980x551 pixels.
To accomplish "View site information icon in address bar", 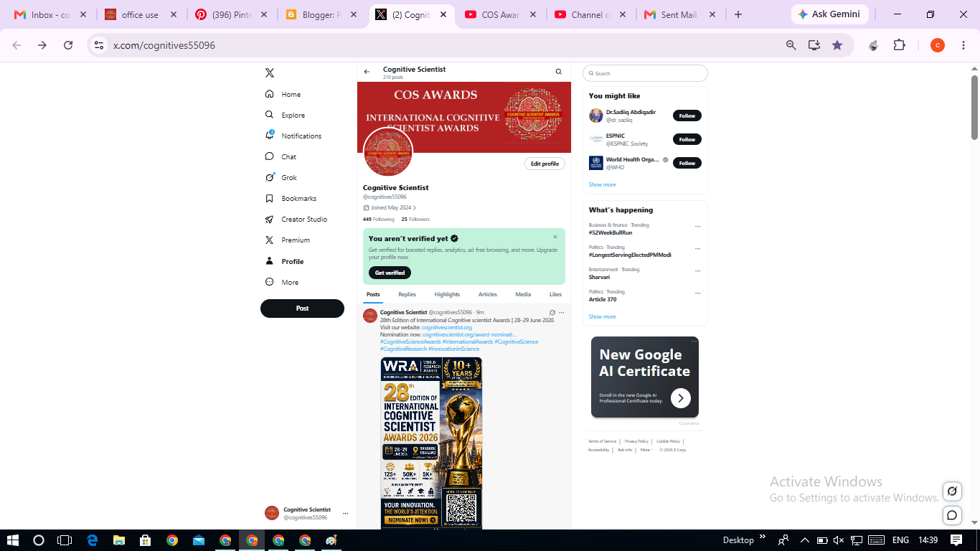I will click(99, 45).
